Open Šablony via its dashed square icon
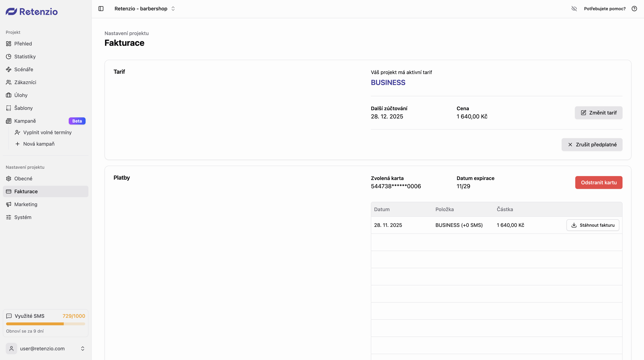This screenshot has width=644, height=360. click(x=8, y=108)
